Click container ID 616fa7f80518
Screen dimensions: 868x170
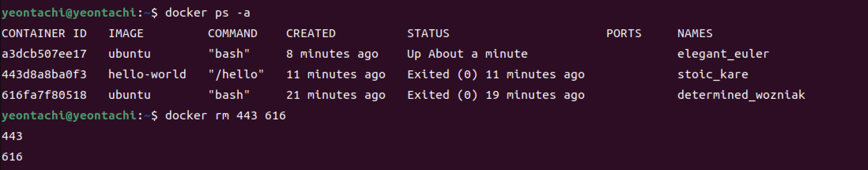[x=44, y=95]
